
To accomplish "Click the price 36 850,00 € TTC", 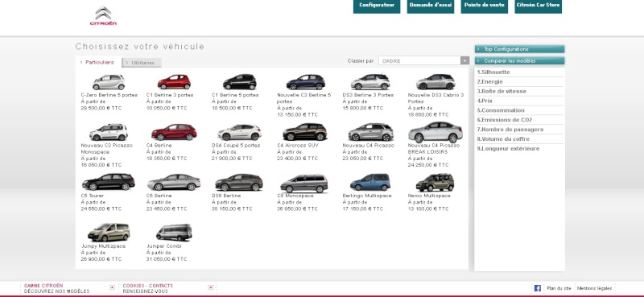I will click(x=297, y=208).
